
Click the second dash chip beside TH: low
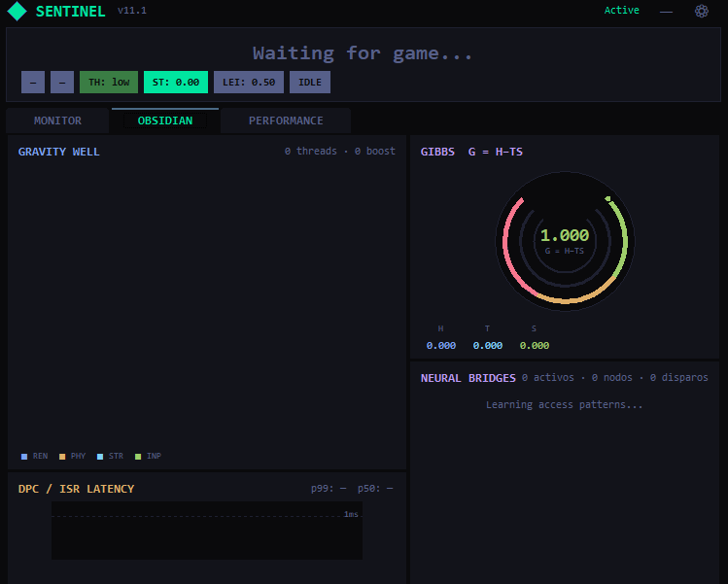coord(62,83)
